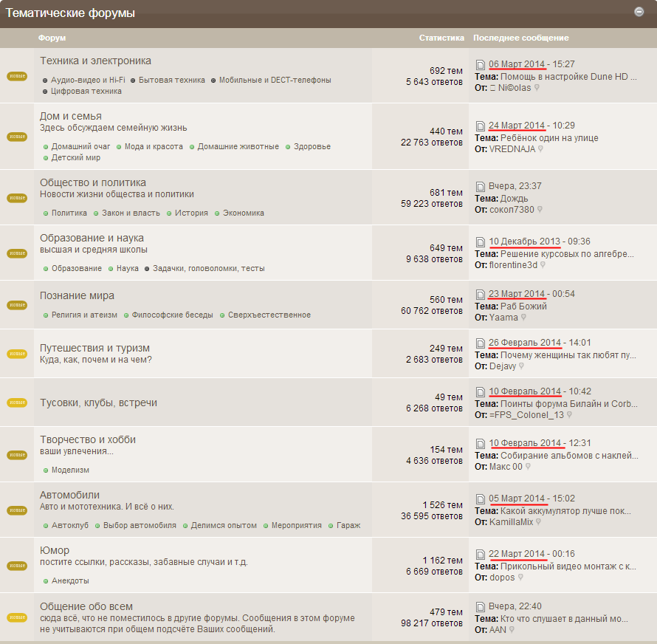Click the profile pin icon next to VREDNAJA
Viewport: 657px width, 644px height.
tap(540, 149)
